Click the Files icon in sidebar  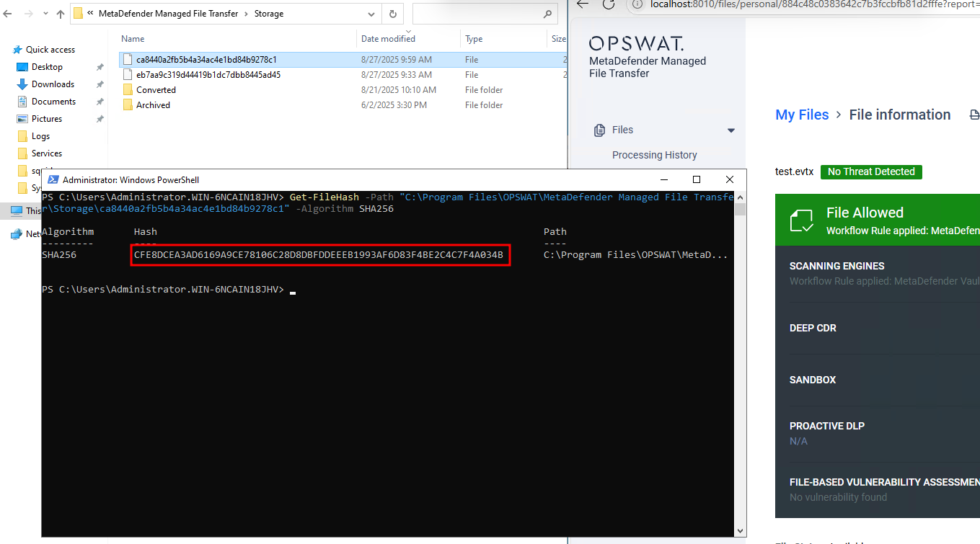coord(599,130)
